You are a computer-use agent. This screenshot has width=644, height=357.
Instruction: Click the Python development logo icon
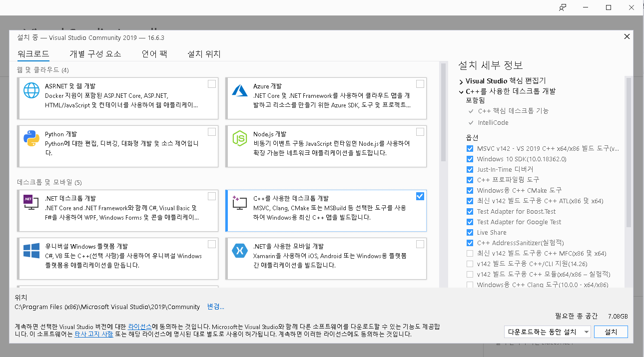coord(31,138)
